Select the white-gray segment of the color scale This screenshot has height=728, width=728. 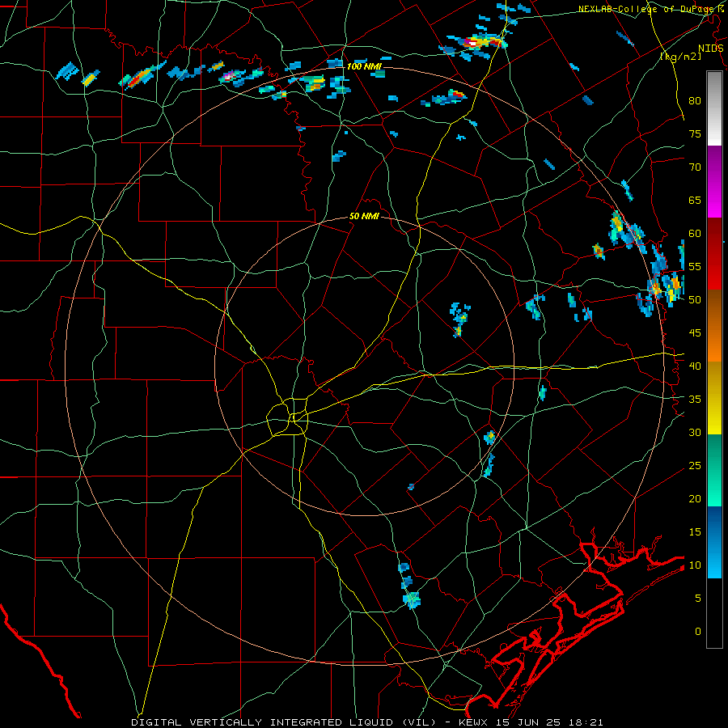tap(714, 108)
